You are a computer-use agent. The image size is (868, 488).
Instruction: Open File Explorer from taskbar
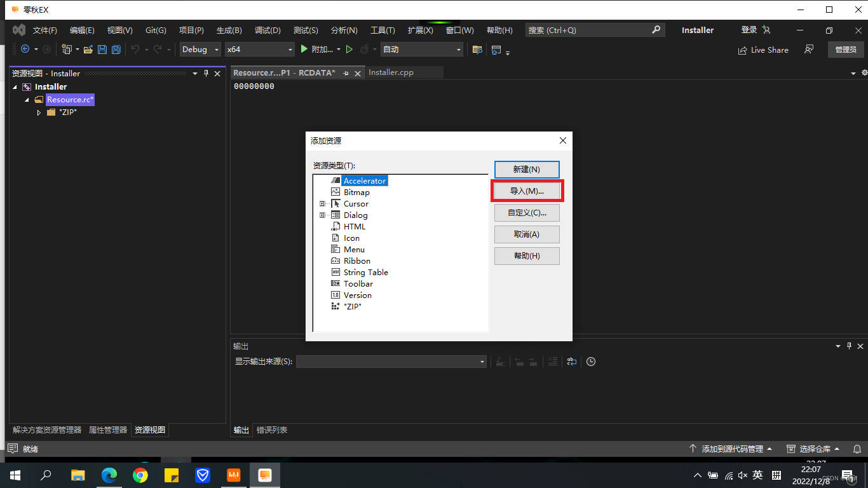[78, 475]
